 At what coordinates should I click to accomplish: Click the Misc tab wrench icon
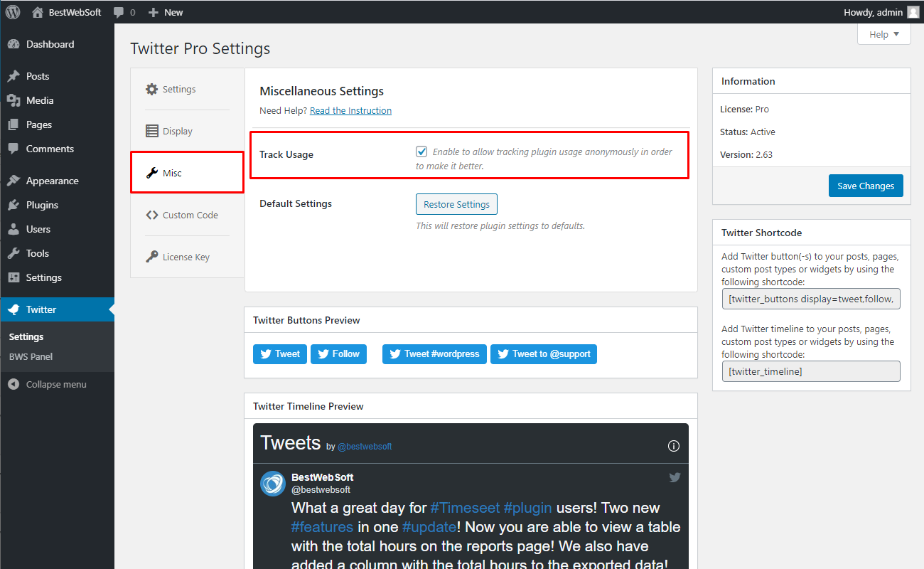click(151, 173)
